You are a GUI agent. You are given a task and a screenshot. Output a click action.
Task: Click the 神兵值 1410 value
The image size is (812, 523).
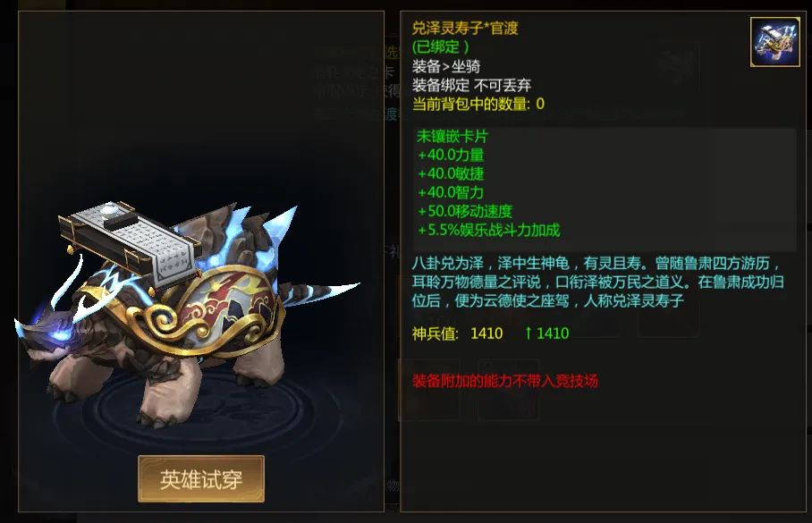click(x=457, y=333)
